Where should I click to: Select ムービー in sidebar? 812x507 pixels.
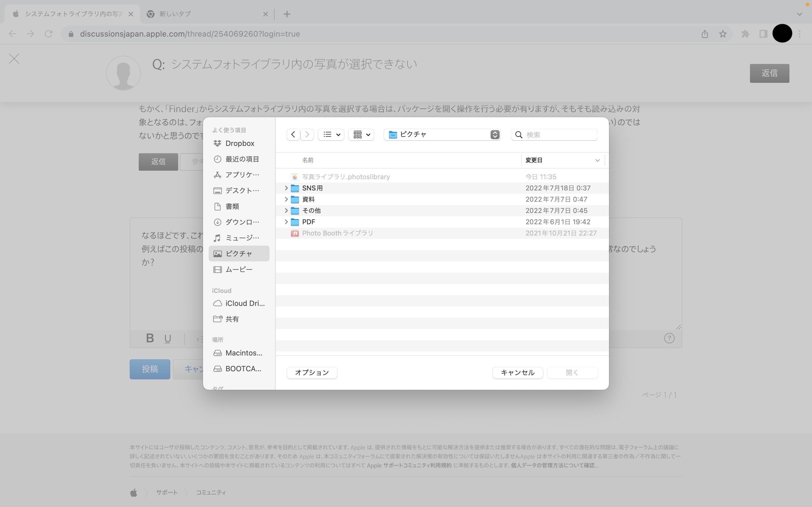tap(239, 269)
